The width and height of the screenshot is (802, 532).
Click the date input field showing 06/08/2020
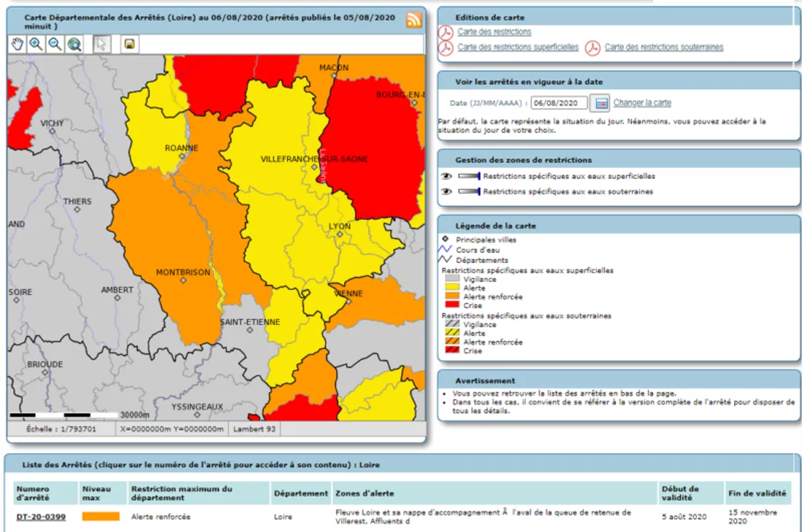pyautogui.click(x=558, y=103)
